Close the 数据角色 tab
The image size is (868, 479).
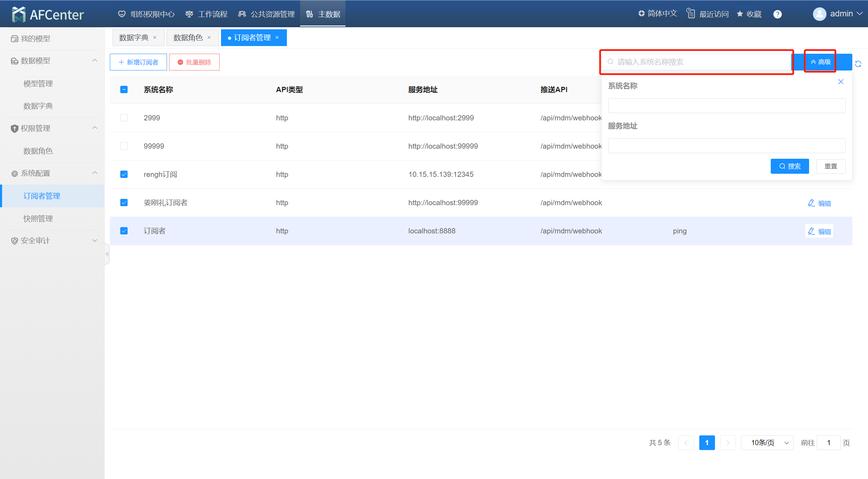point(209,37)
